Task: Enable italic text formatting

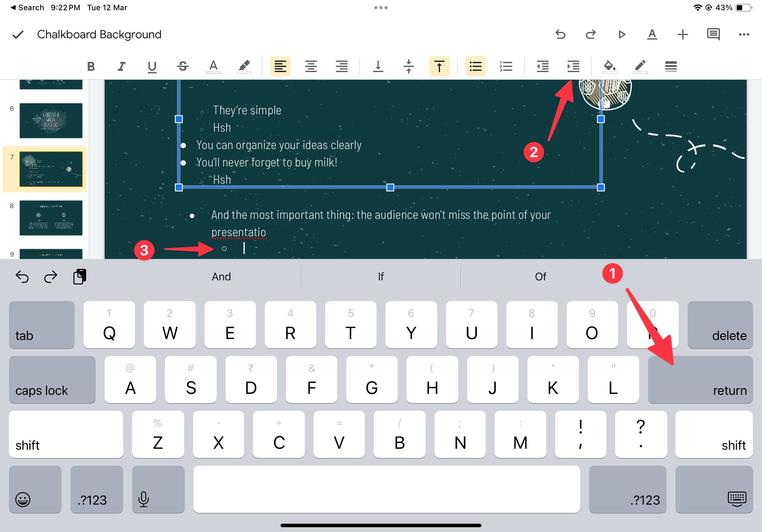Action: pos(122,65)
